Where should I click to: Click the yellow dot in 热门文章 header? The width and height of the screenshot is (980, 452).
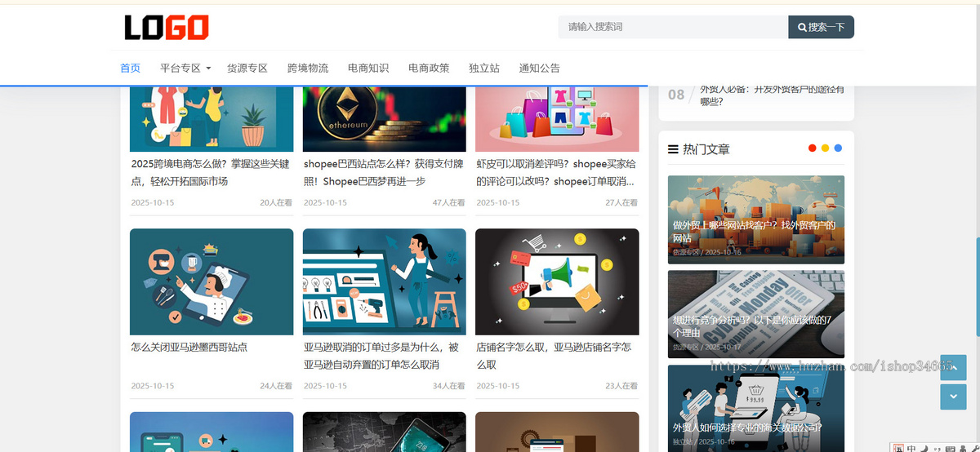(825, 148)
